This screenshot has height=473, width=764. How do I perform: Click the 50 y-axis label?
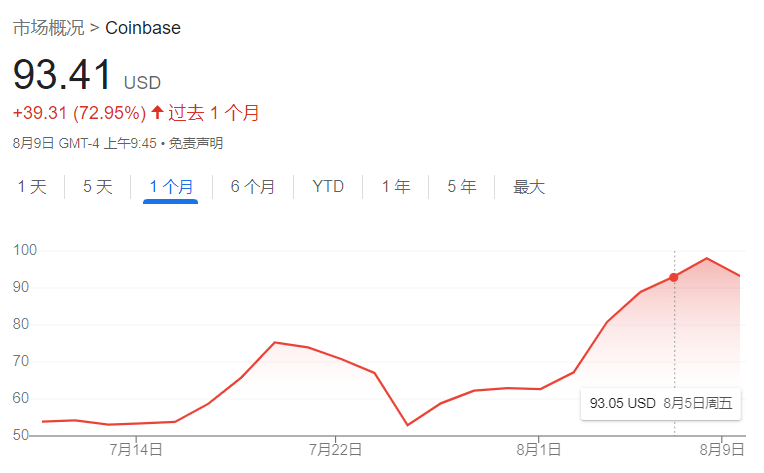coord(21,435)
